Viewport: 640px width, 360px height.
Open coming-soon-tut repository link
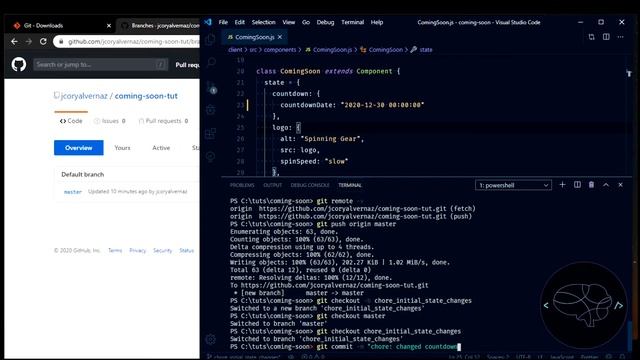pyautogui.click(x=146, y=96)
